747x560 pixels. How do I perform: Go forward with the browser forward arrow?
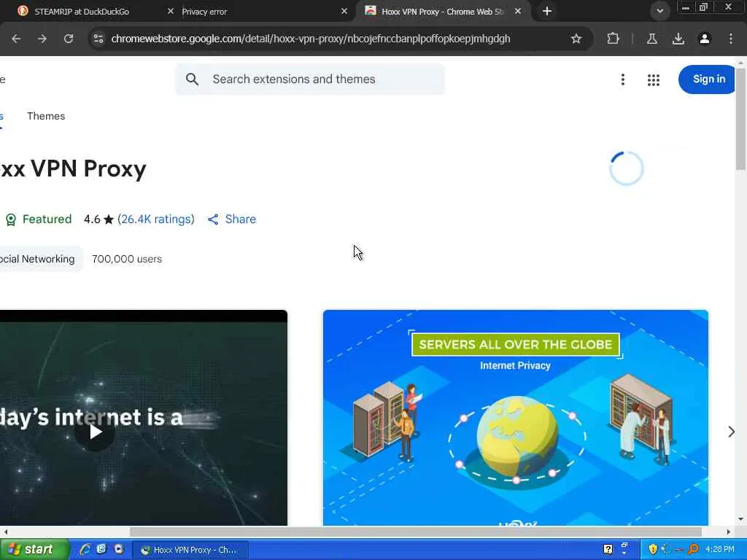pos(42,39)
